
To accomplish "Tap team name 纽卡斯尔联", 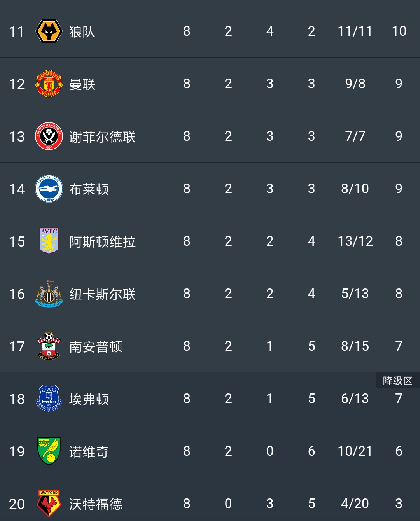I will pyautogui.click(x=102, y=294).
